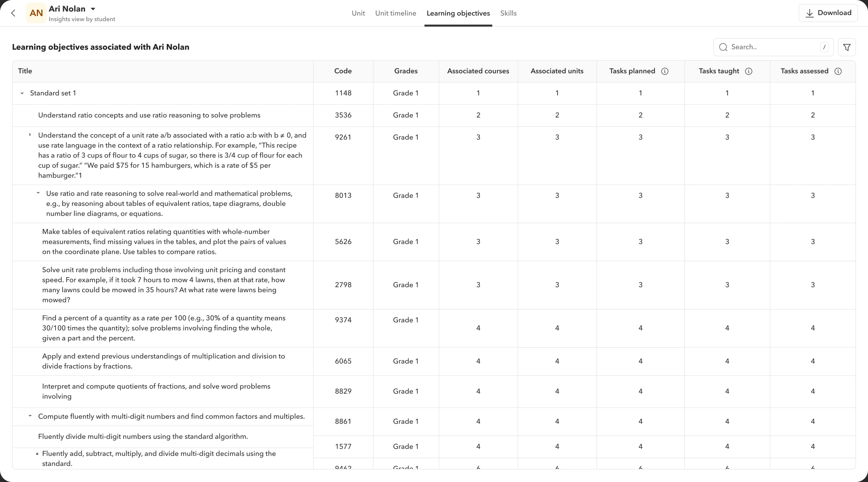Click the Associated courses column header
This screenshot has width=868, height=482.
pyautogui.click(x=478, y=71)
